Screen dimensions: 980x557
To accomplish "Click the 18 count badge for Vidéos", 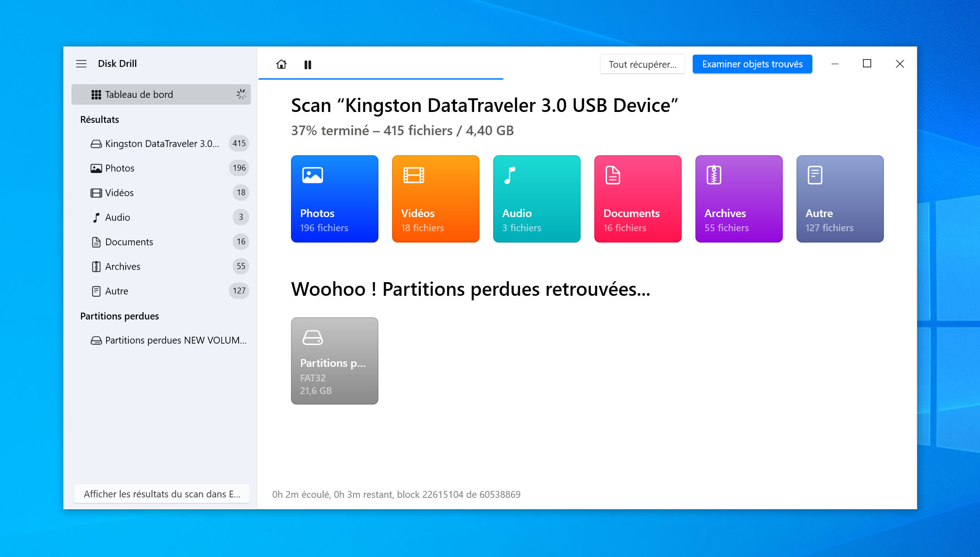I will [241, 192].
